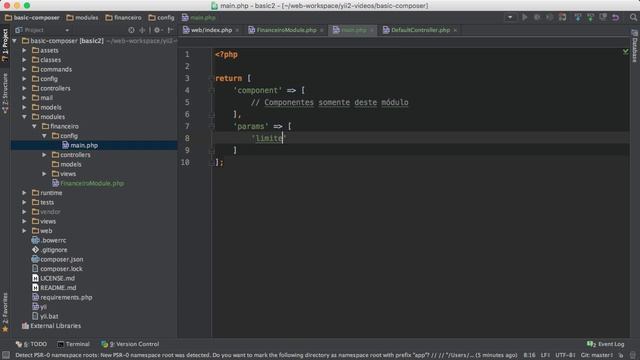Click the purple revert/undo icon
The width and height of the screenshot is (640, 360).
click(616, 17)
